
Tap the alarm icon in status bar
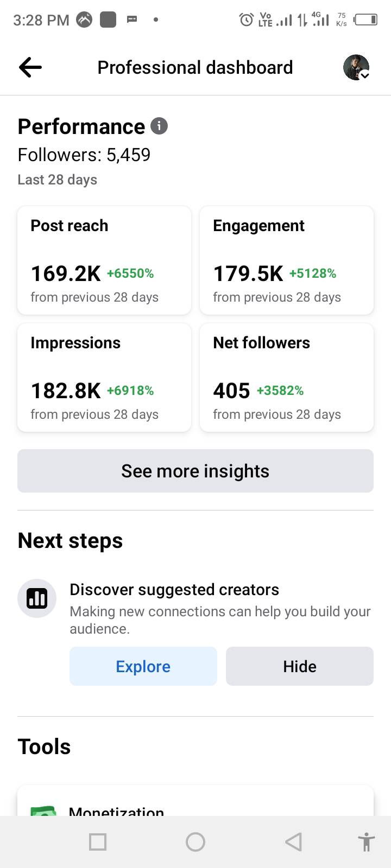coord(247,20)
